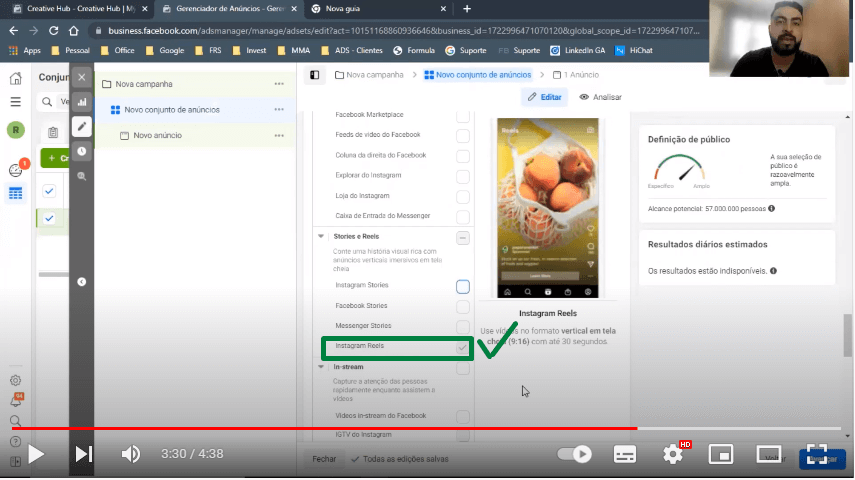Click the Editar button
Viewport: 855px width, 480px height.
[x=544, y=97]
